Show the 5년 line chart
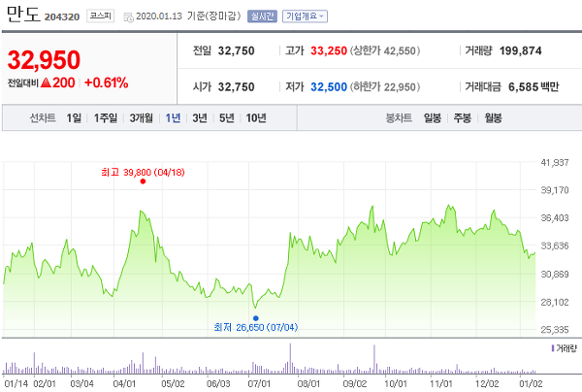This screenshot has width=582, height=392. [226, 118]
